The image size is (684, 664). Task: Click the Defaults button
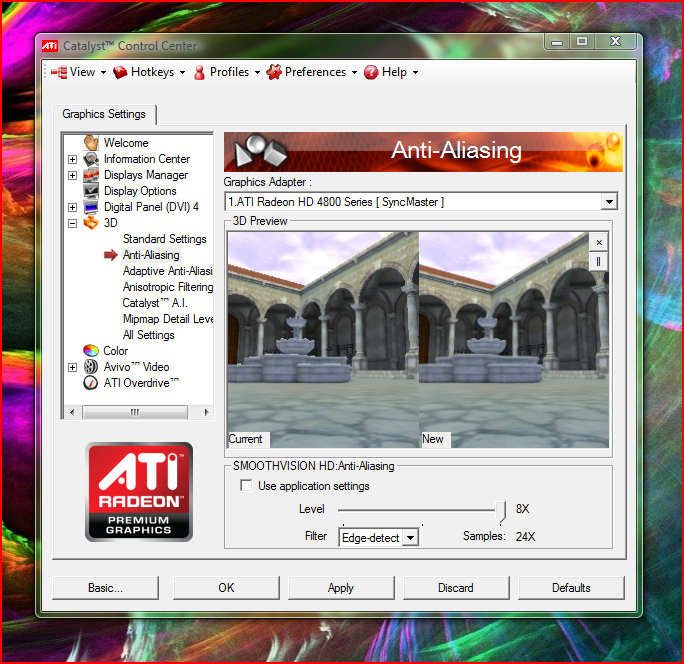[x=571, y=588]
